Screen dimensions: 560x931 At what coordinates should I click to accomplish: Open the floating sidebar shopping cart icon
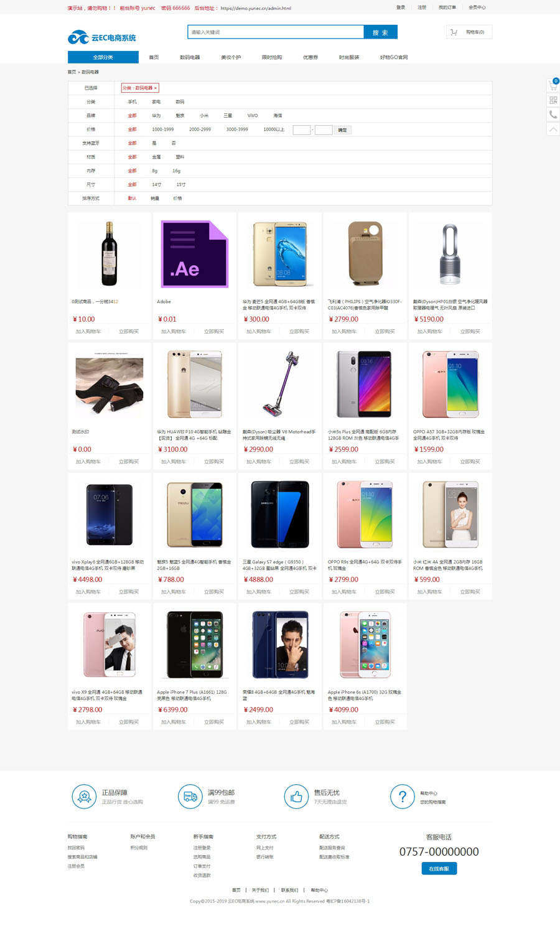(x=553, y=85)
